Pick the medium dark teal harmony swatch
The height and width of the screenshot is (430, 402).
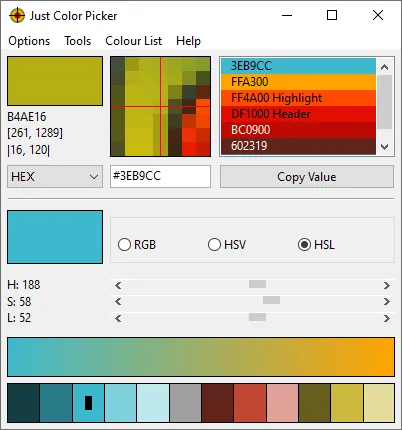56,403
